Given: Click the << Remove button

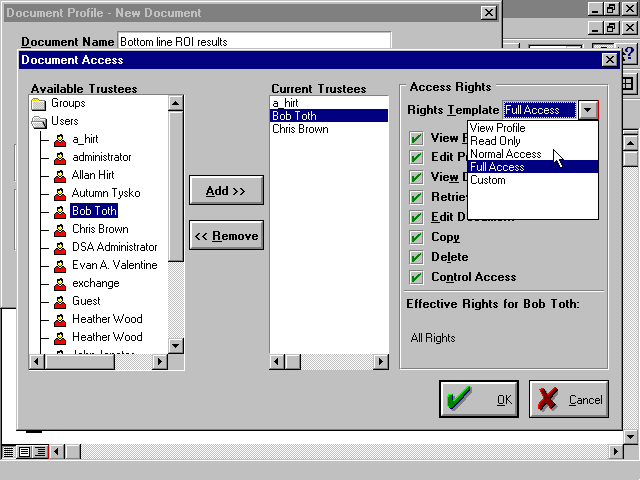Looking at the screenshot, I should click(x=226, y=236).
